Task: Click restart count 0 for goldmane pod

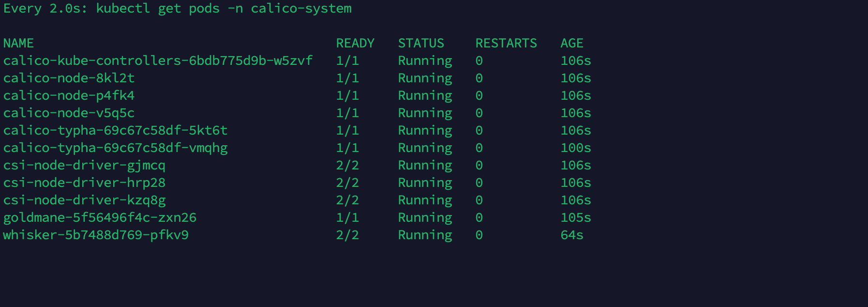Action: click(479, 217)
